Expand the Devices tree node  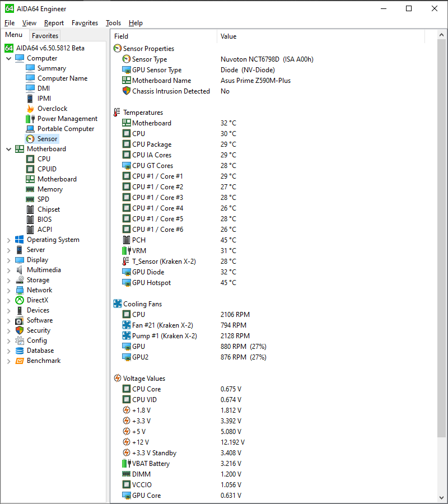(x=8, y=310)
